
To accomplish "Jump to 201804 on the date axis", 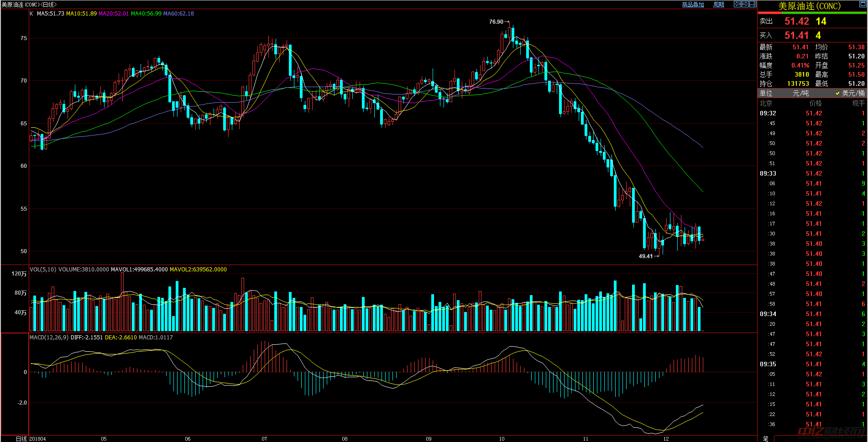I will click(x=38, y=439).
